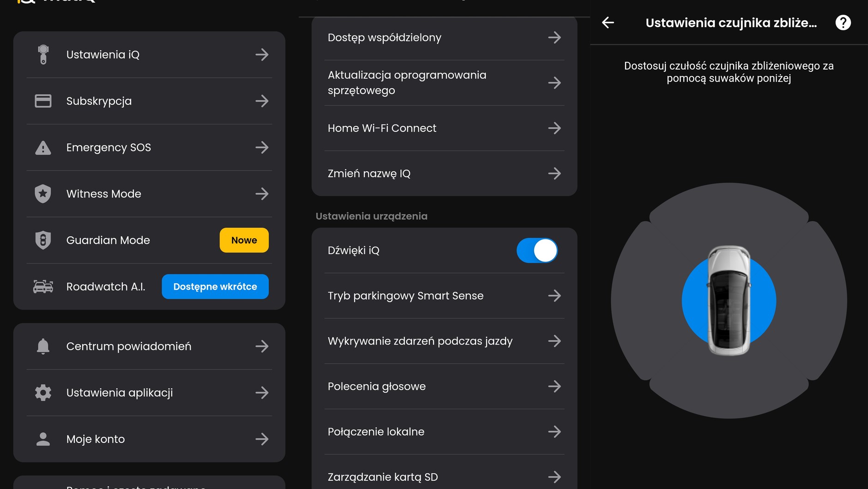This screenshot has width=868, height=489.
Task: Click the arrow next to Emergency SOS
Action: coord(262,148)
